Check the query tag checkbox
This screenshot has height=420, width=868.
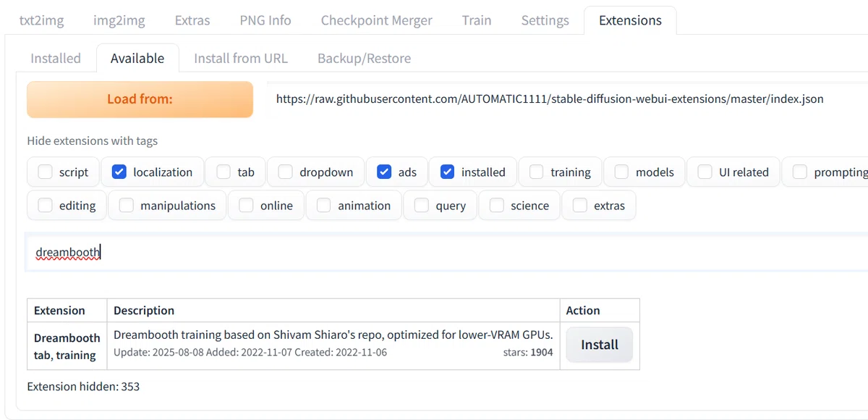coord(422,206)
